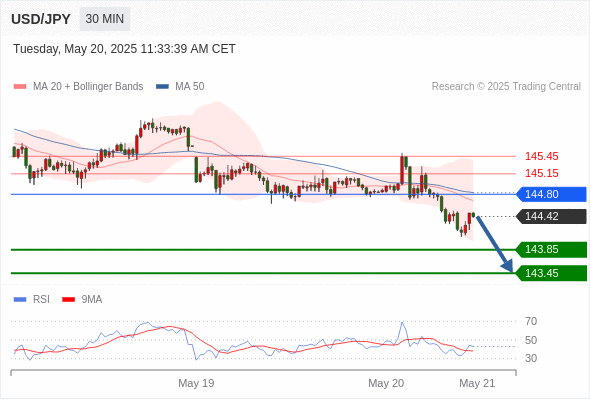The image size is (590, 400).
Task: Click the 145.15 resistance price label
Action: pyautogui.click(x=541, y=173)
